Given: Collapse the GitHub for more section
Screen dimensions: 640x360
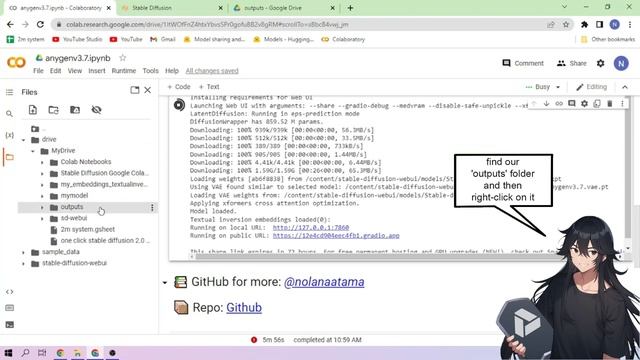Looking at the screenshot, I should pos(165,282).
